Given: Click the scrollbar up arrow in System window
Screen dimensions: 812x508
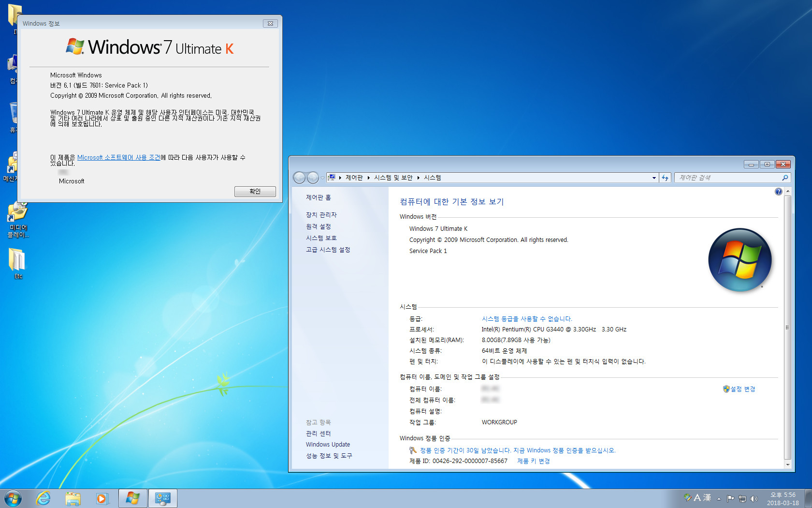Looking at the screenshot, I should point(788,192).
